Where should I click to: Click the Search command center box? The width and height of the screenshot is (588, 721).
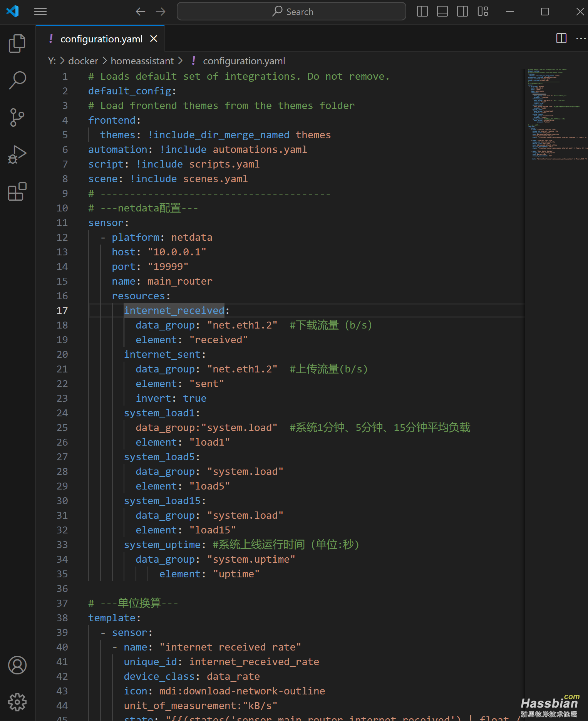pos(291,12)
